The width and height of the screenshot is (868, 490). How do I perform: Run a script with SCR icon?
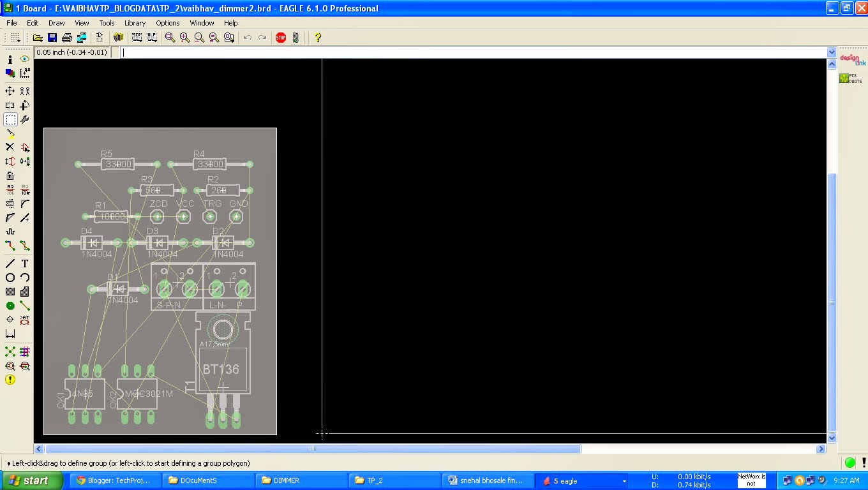tap(137, 38)
